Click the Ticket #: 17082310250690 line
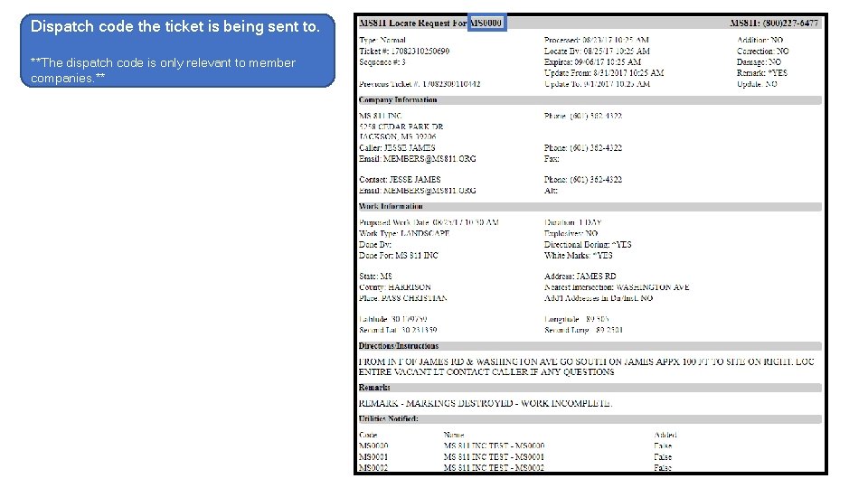The image size is (868, 488). tap(404, 51)
